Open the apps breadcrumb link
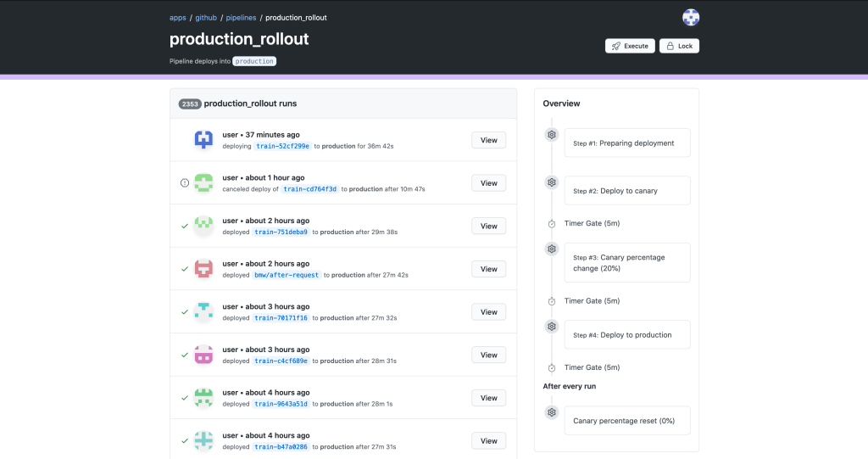This screenshot has height=459, width=868. click(x=177, y=18)
